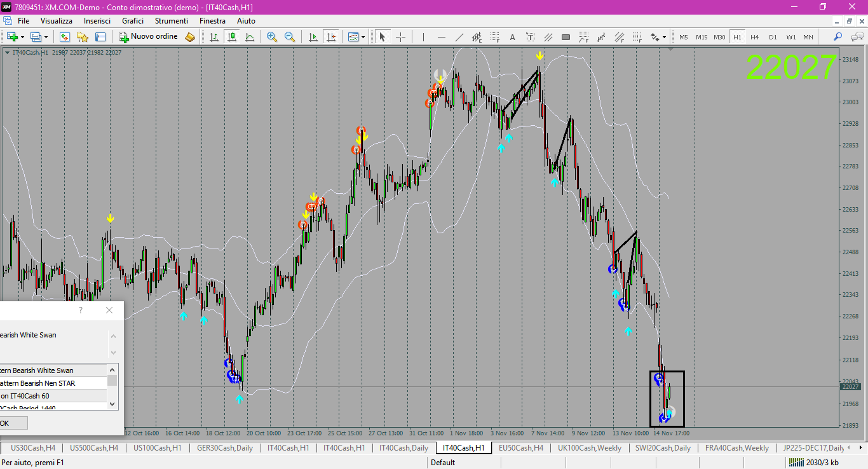Switch chart to line chart mode

(x=250, y=37)
